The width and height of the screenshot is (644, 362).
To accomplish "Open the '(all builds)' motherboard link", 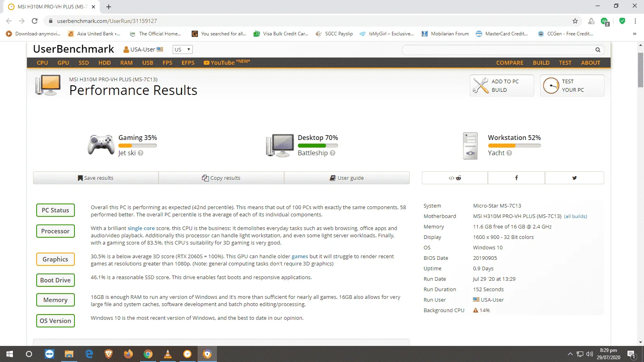I will tap(576, 216).
